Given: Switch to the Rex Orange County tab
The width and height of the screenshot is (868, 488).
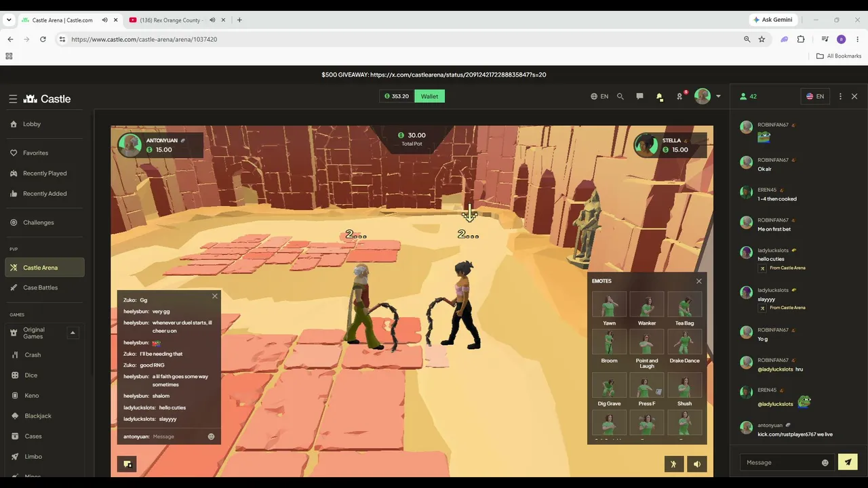Looking at the screenshot, I should 171,20.
